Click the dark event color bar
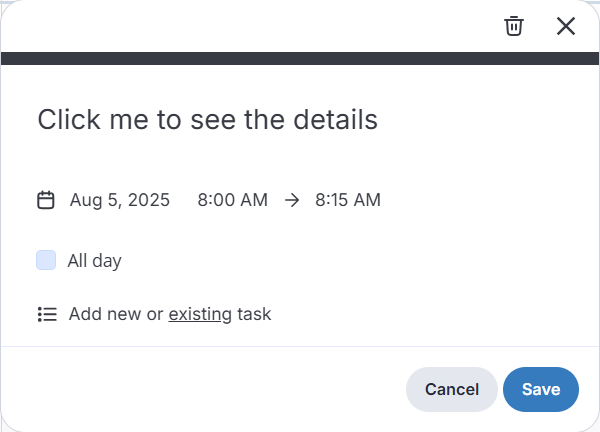The image size is (600, 432). [300, 58]
